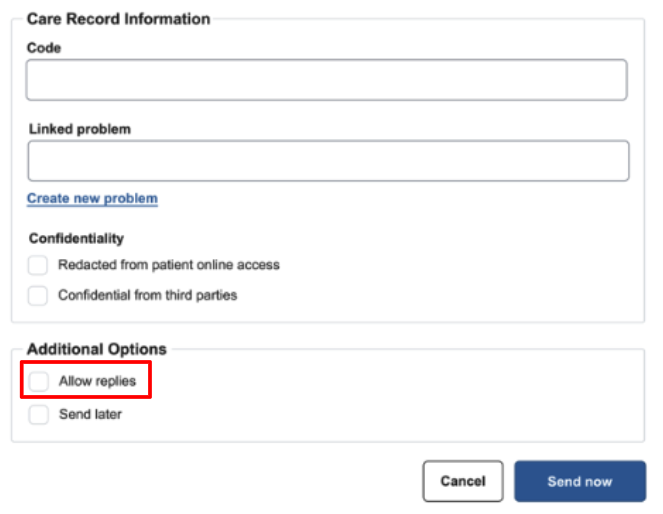Click the 'Send later' label text
Viewport: 663px width, 514px height.
[90, 414]
